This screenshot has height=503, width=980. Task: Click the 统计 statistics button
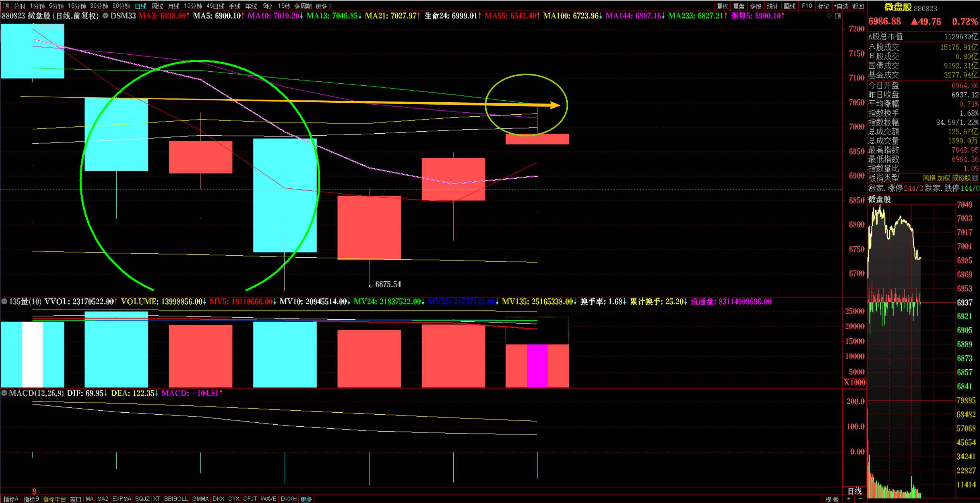point(772,6)
